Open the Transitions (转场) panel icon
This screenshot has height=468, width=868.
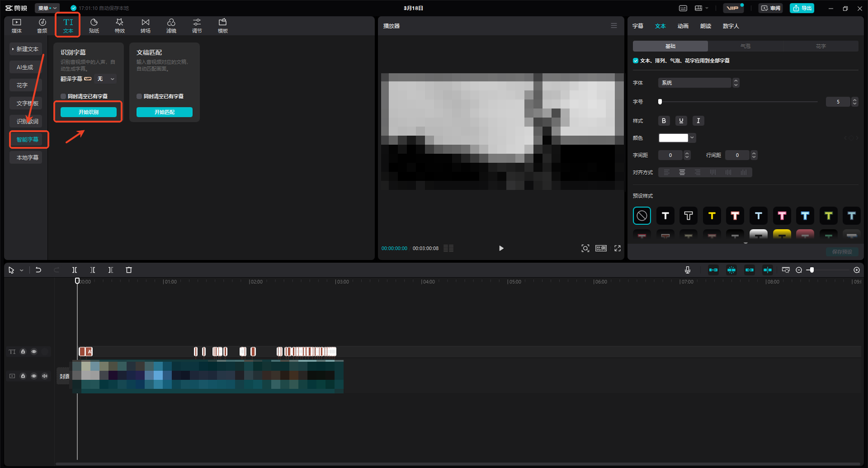(x=145, y=25)
